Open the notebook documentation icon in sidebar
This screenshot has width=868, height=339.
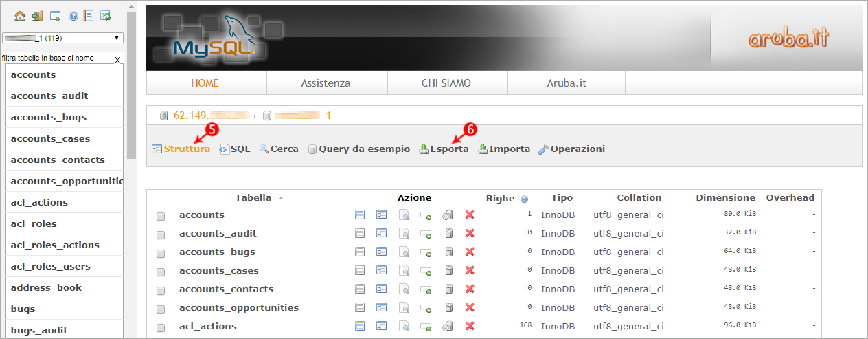tap(89, 15)
